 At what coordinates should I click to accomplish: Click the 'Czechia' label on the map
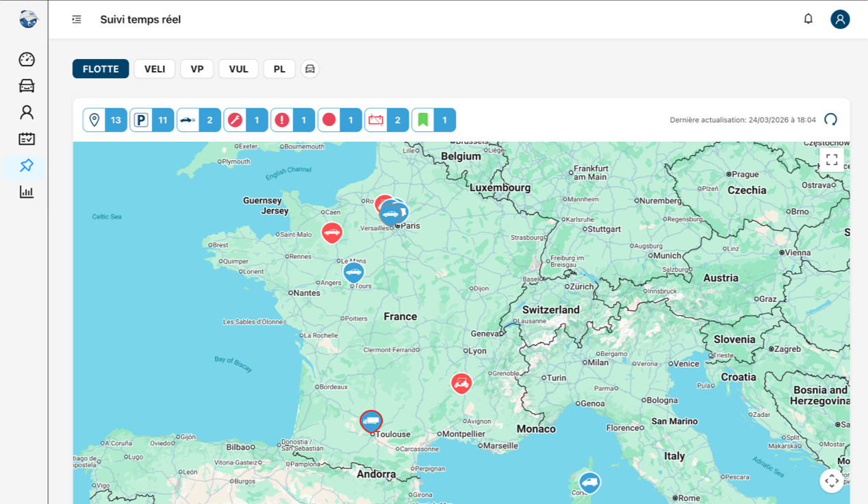(x=747, y=190)
